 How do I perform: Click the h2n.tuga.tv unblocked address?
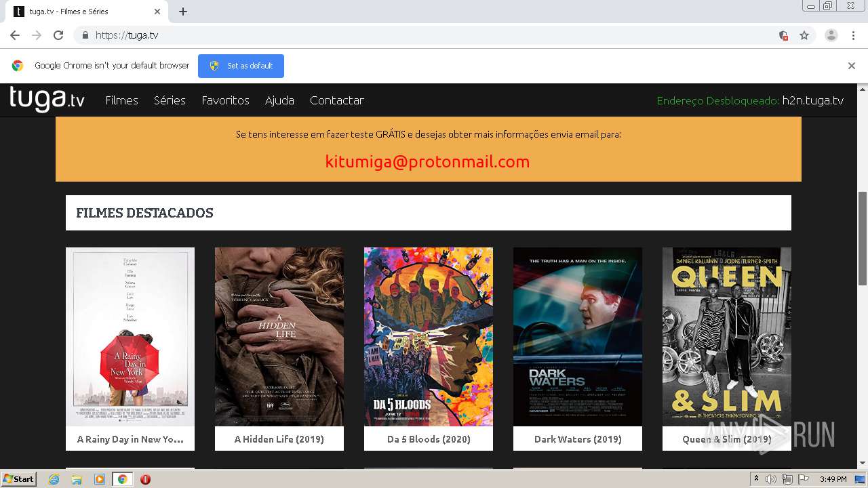pos(813,100)
